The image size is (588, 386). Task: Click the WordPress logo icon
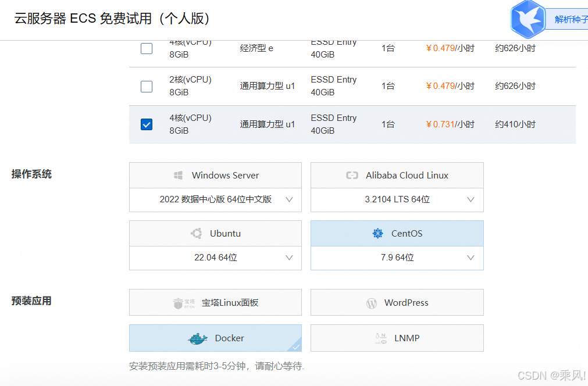click(371, 303)
